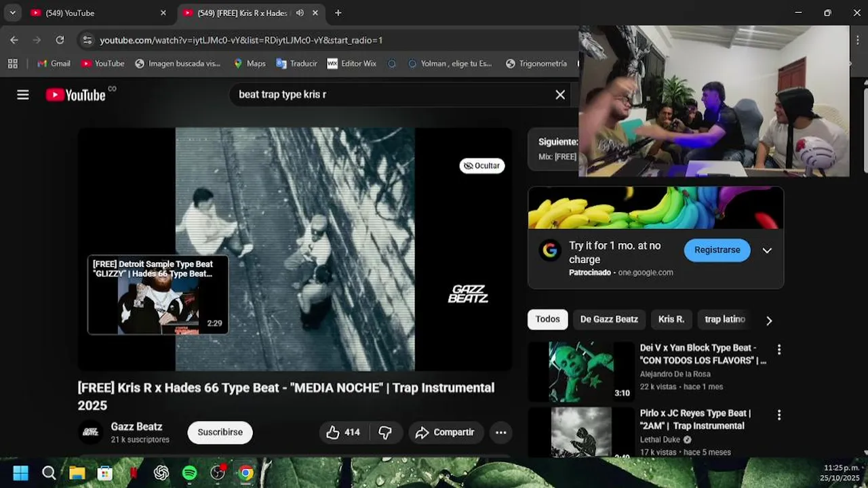Filter by De Gazz Beatz chip
The width and height of the screenshot is (868, 488).
[609, 319]
